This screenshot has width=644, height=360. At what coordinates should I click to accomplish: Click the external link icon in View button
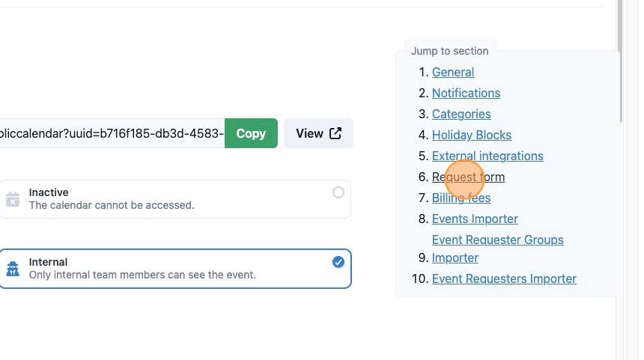(335, 133)
